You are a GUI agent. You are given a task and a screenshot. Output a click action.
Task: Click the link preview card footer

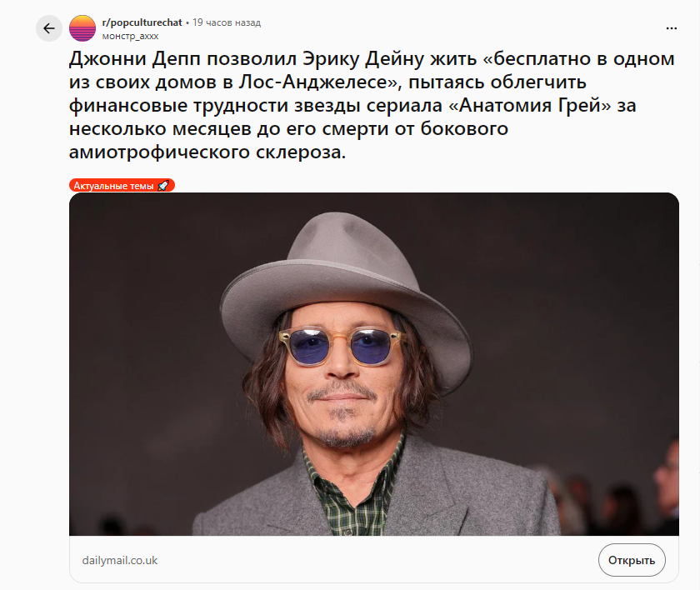click(373, 560)
